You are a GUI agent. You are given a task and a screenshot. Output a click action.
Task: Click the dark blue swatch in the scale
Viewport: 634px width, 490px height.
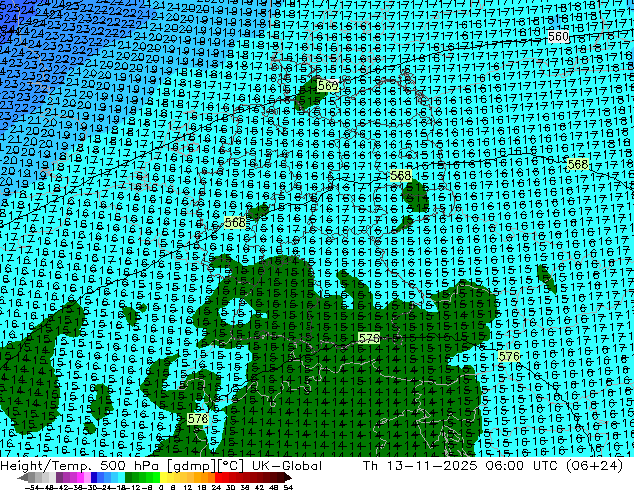click(94, 478)
